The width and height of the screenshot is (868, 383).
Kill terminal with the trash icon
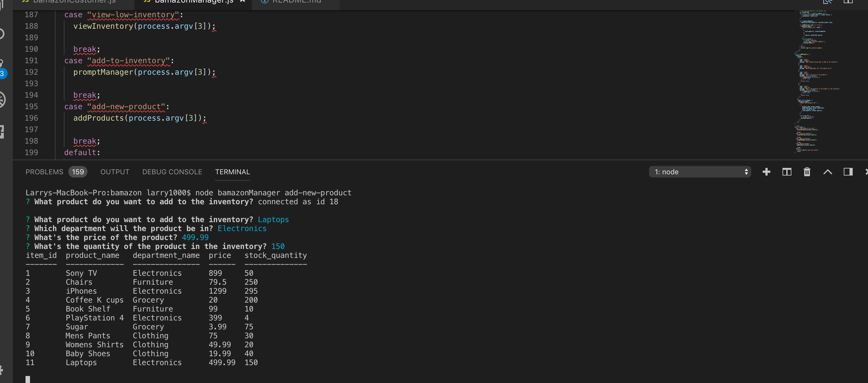point(807,172)
